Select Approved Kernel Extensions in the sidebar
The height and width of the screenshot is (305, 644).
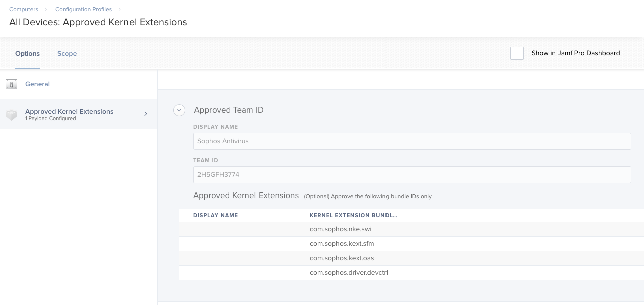click(78, 114)
